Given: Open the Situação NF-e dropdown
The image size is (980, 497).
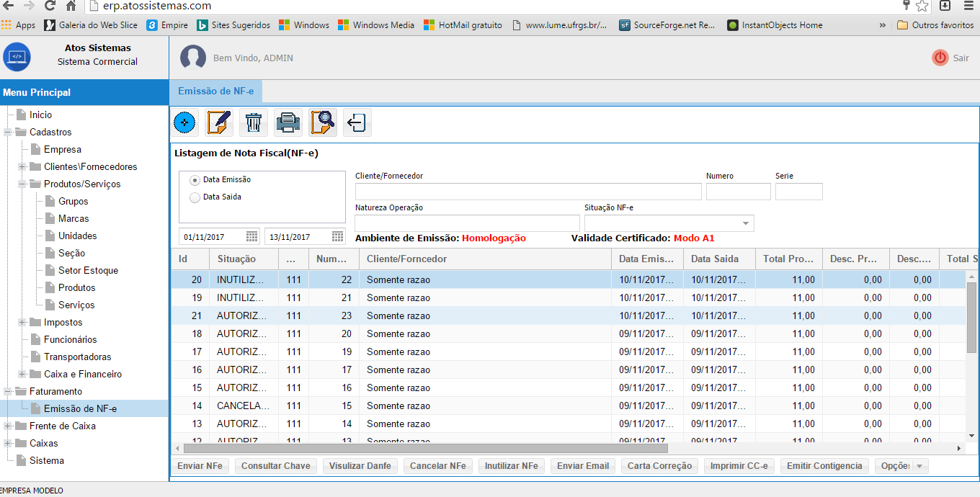Looking at the screenshot, I should pyautogui.click(x=745, y=223).
